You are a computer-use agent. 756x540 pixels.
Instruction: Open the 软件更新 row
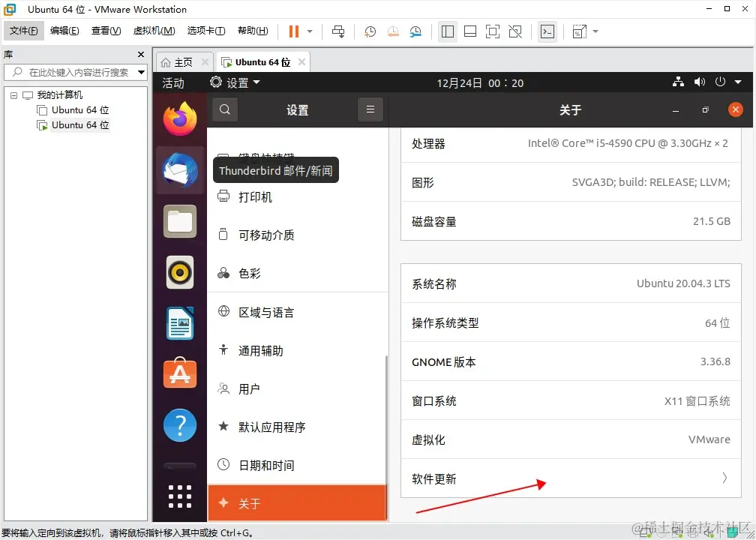(x=571, y=478)
